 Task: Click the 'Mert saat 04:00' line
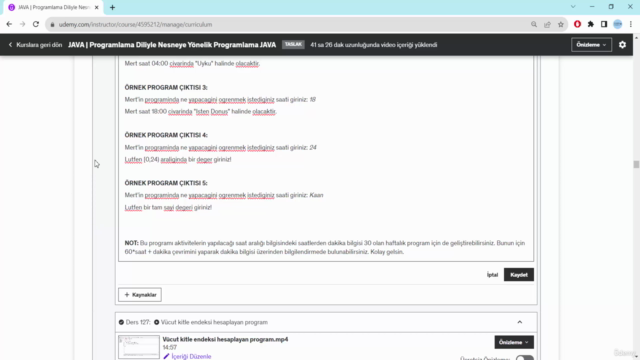192,64
